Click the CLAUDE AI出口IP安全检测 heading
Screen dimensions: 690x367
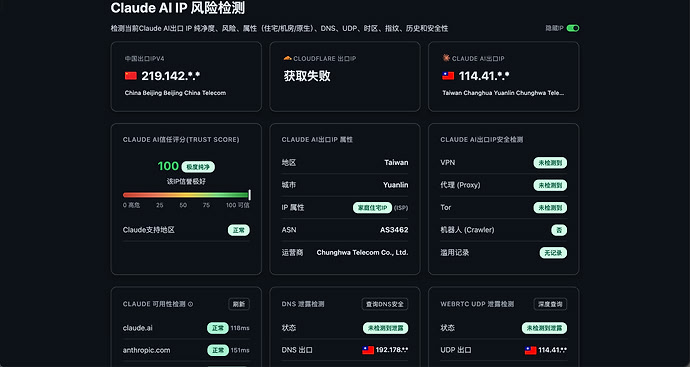[481, 139]
